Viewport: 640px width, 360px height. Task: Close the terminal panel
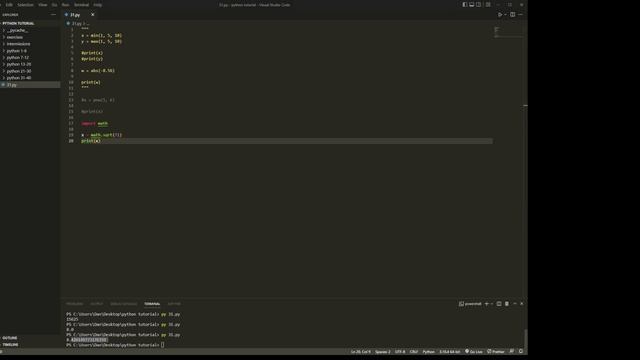522,304
